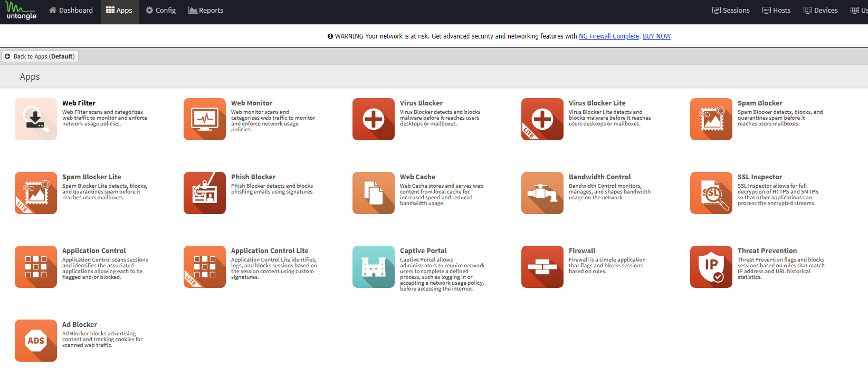The height and width of the screenshot is (377, 868).
Task: Open the Phish Blocker app icon
Action: (205, 193)
